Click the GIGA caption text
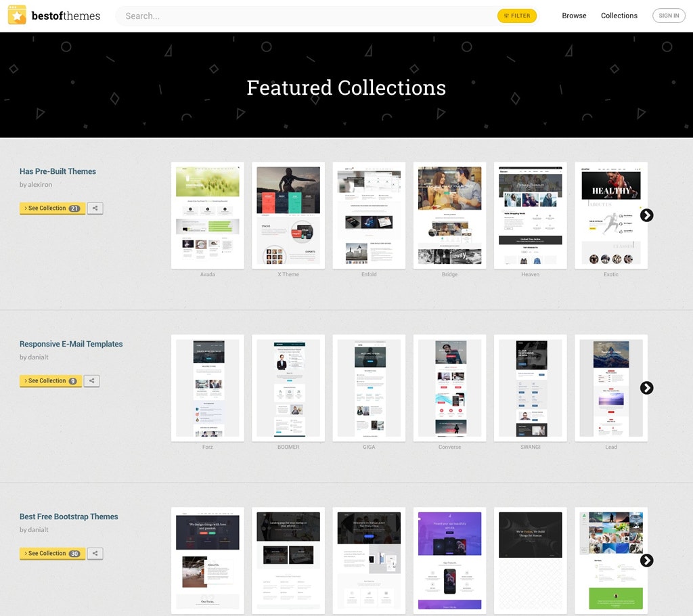Screen dimensions: 693x616 [369, 447]
